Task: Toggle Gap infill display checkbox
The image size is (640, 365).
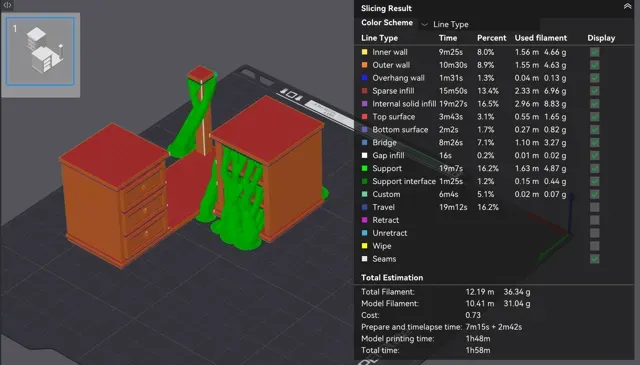Action: tap(595, 156)
